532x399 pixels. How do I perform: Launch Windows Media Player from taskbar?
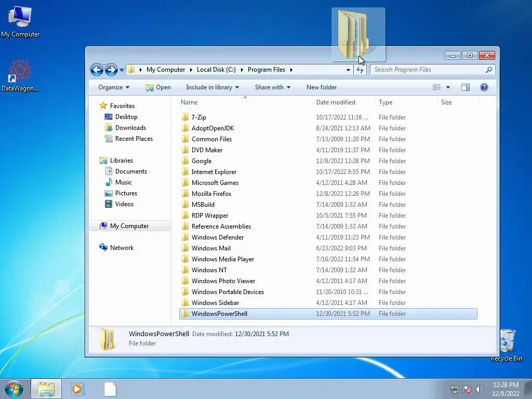[77, 389]
